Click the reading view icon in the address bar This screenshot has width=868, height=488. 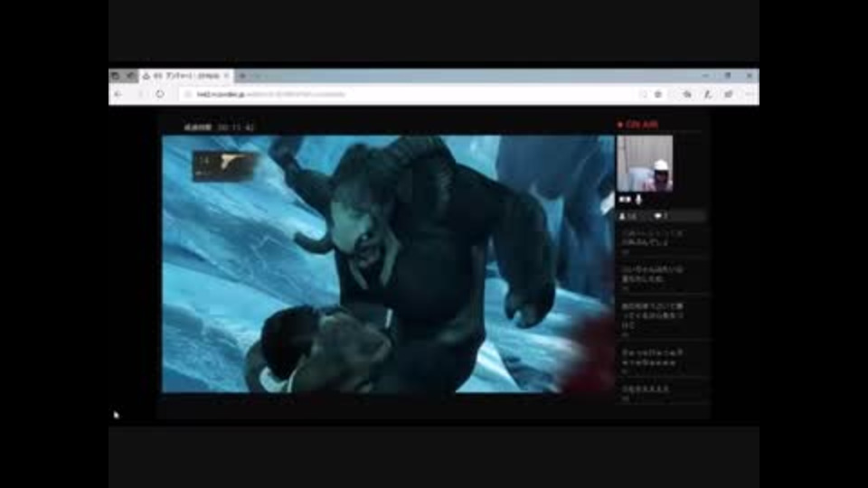point(643,95)
